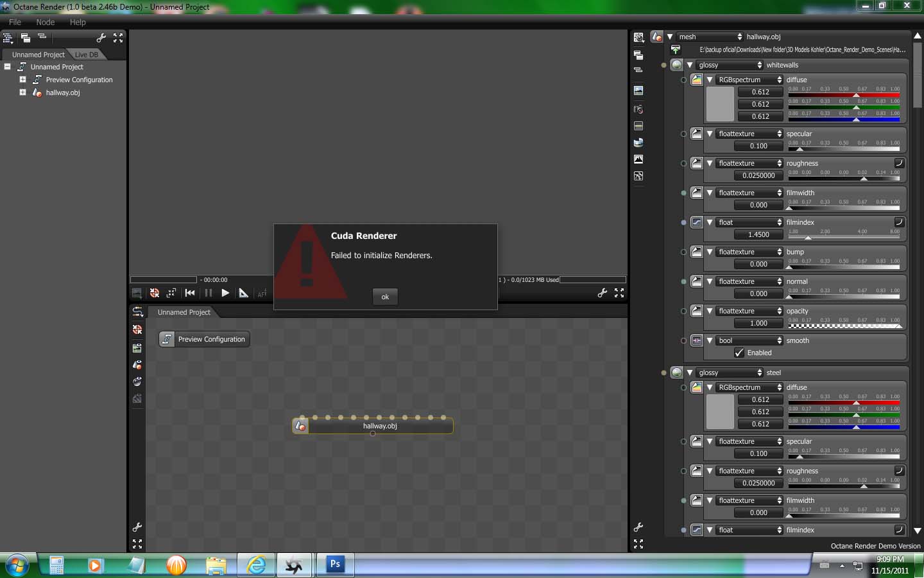Click the camera icon in the node inspector toolbar
The image size is (924, 578).
[638, 109]
